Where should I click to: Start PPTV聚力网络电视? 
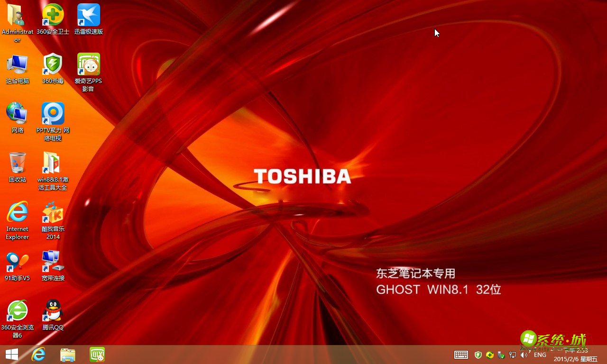coord(53,114)
